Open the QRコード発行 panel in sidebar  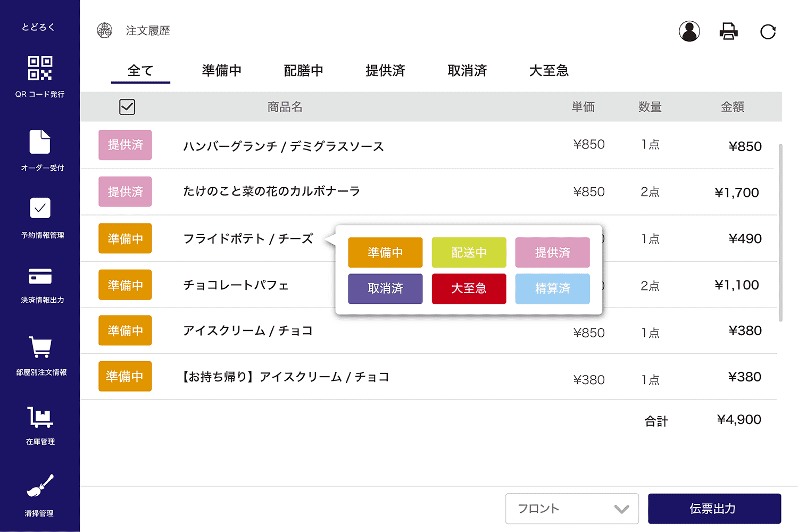pyautogui.click(x=40, y=74)
